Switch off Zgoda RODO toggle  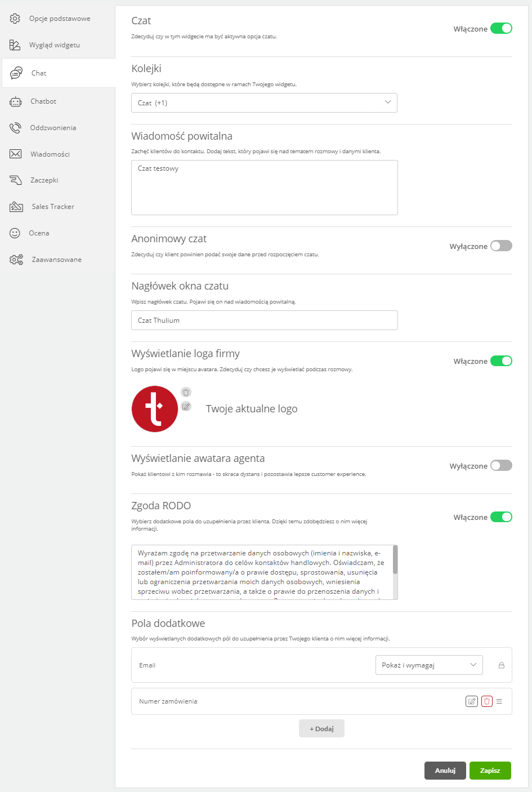(x=501, y=517)
